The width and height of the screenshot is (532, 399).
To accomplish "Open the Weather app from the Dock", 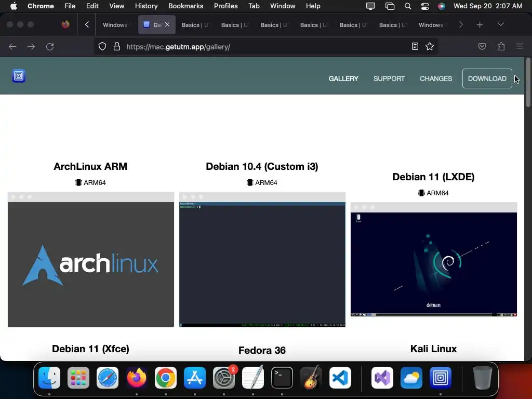I will click(411, 377).
